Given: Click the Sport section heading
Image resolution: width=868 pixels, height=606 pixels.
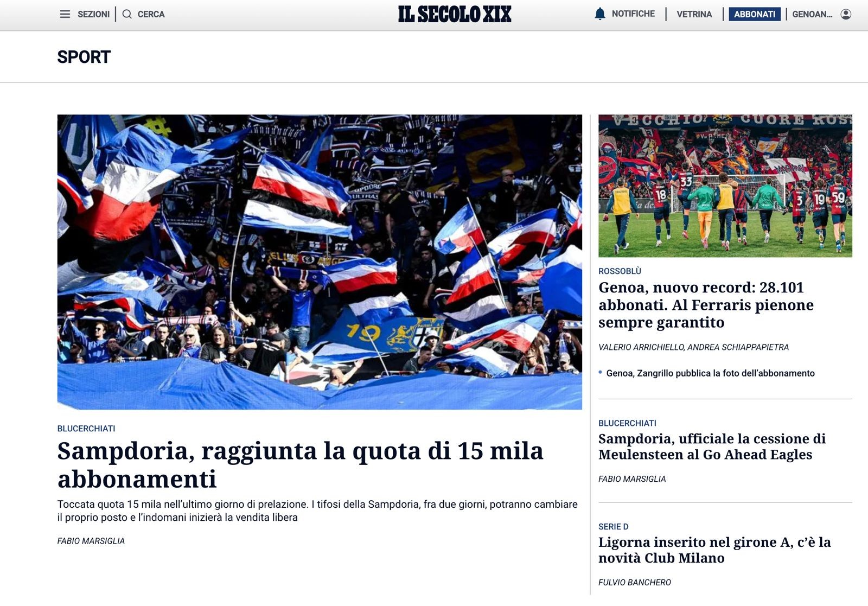Looking at the screenshot, I should click(84, 57).
